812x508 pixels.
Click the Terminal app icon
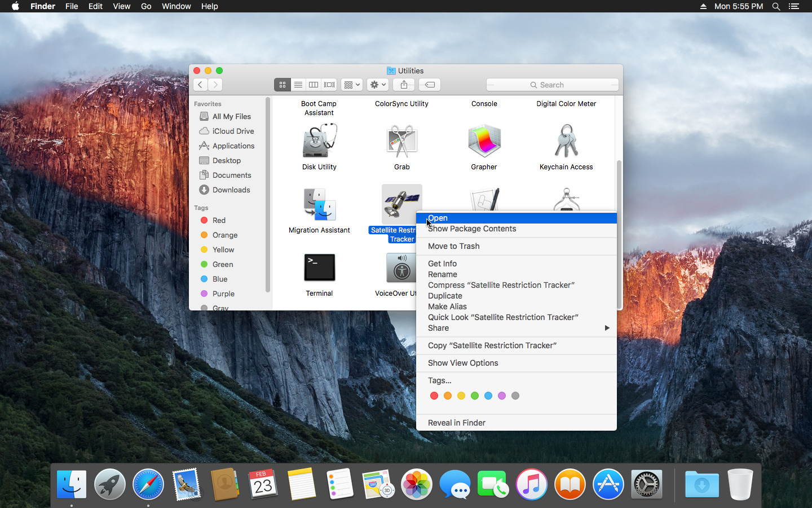tap(319, 268)
